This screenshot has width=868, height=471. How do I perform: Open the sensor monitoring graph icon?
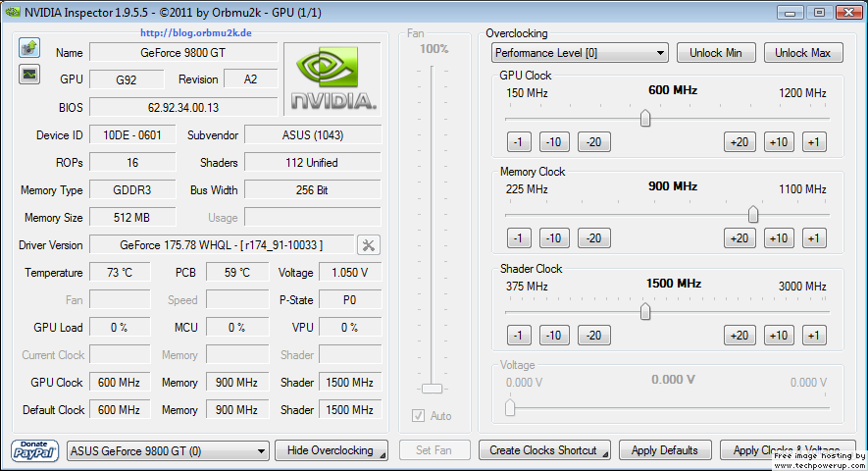click(x=29, y=75)
